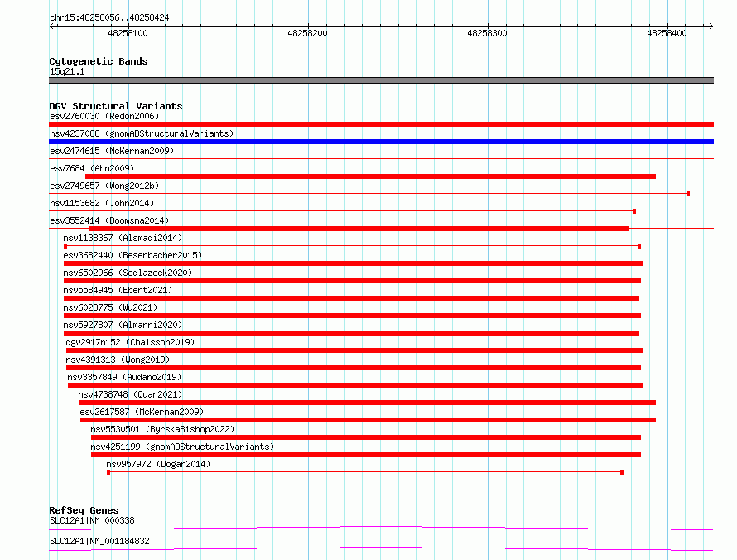This screenshot has width=737, height=560.
Task: Select the red esv2760030 variant bar
Action: click(x=381, y=124)
